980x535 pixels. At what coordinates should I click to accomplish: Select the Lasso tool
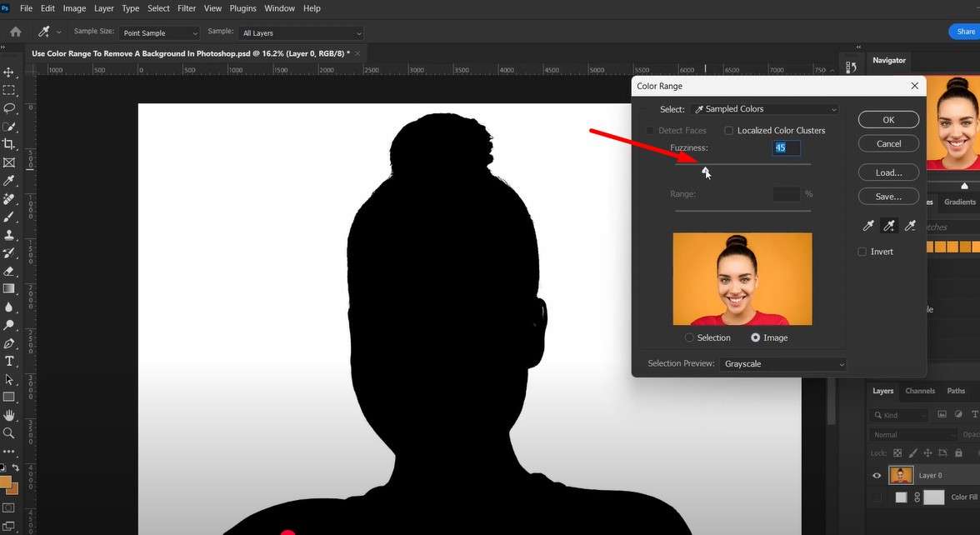(x=8, y=108)
